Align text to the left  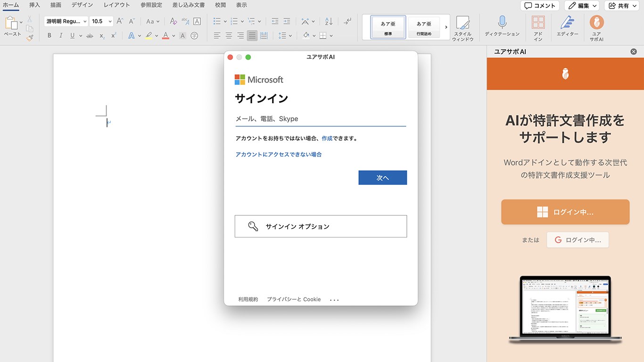[x=217, y=36]
